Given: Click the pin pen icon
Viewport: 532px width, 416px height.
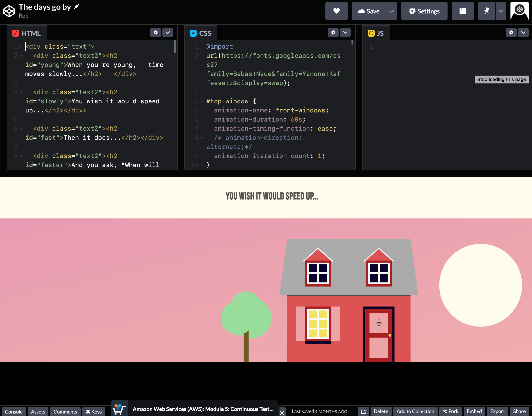Looking at the screenshot, I should click(x=486, y=11).
